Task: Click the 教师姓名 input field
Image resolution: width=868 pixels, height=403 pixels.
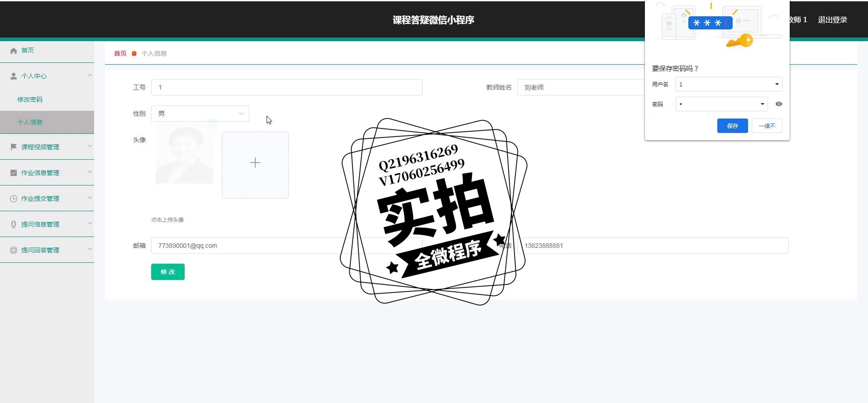Action: click(581, 87)
